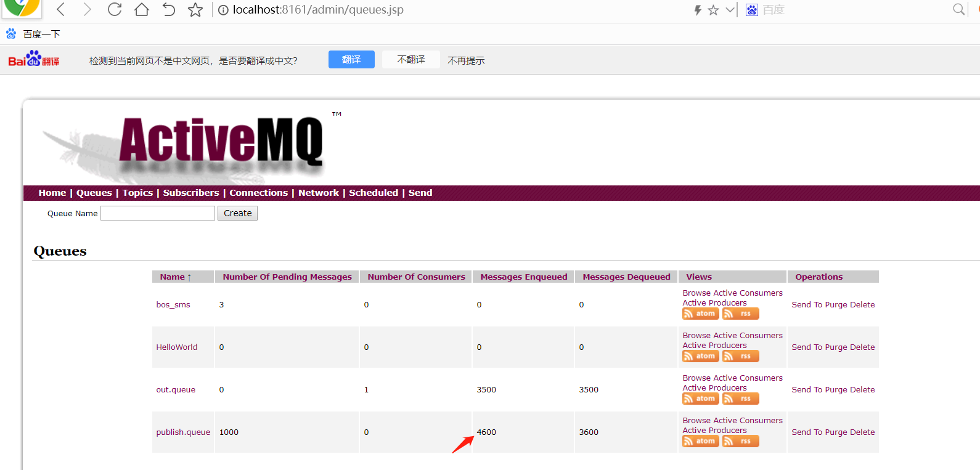The image size is (980, 470).
Task: Click Send To for bos_sms
Action: click(807, 305)
